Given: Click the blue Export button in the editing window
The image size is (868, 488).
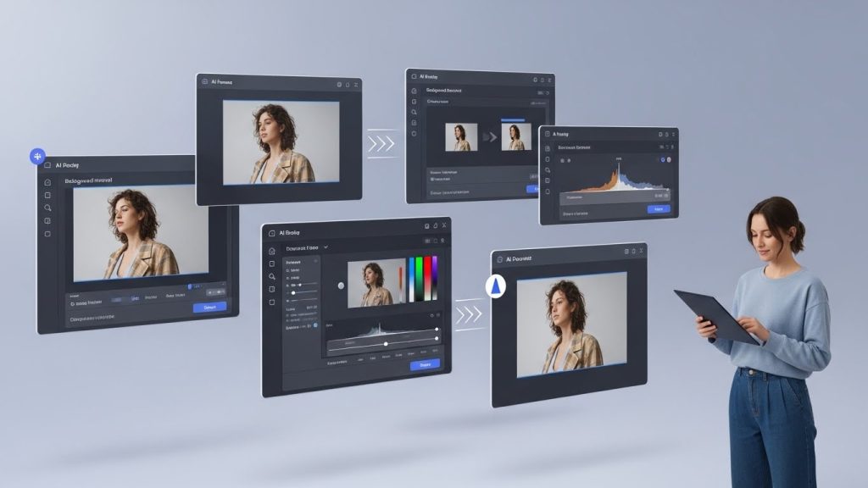Looking at the screenshot, I should (426, 364).
